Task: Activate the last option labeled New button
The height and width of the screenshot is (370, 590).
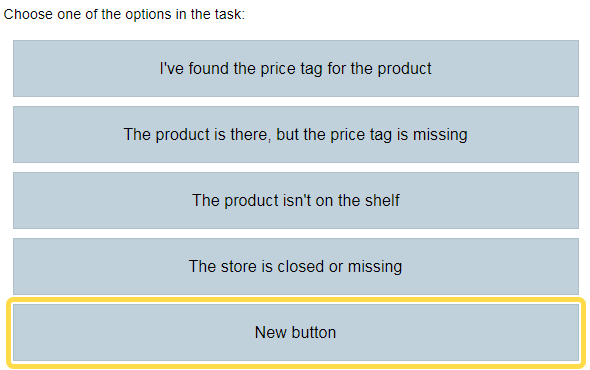Action: tap(296, 332)
